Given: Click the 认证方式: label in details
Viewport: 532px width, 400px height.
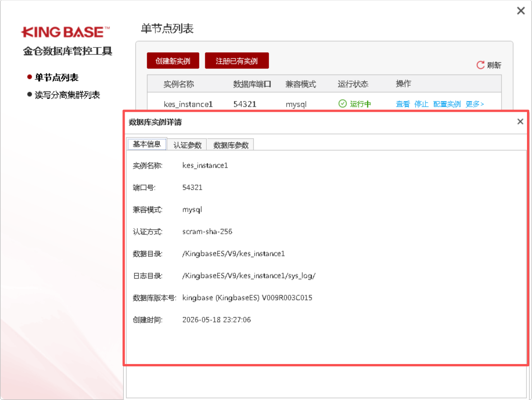Looking at the screenshot, I should click(x=148, y=232).
